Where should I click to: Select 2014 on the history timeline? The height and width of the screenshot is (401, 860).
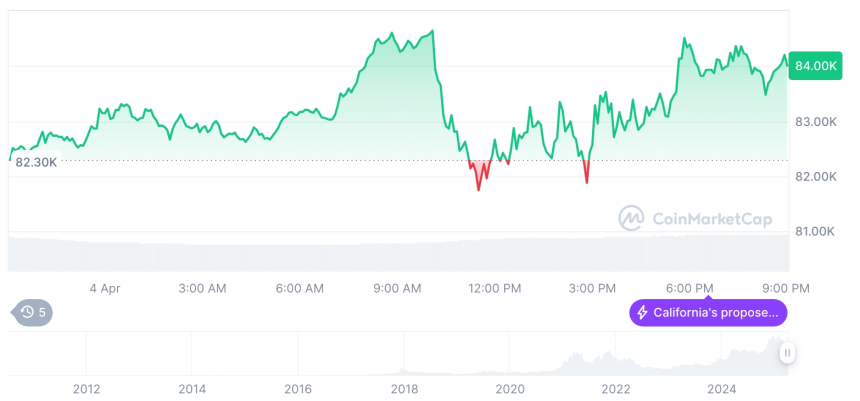click(192, 388)
